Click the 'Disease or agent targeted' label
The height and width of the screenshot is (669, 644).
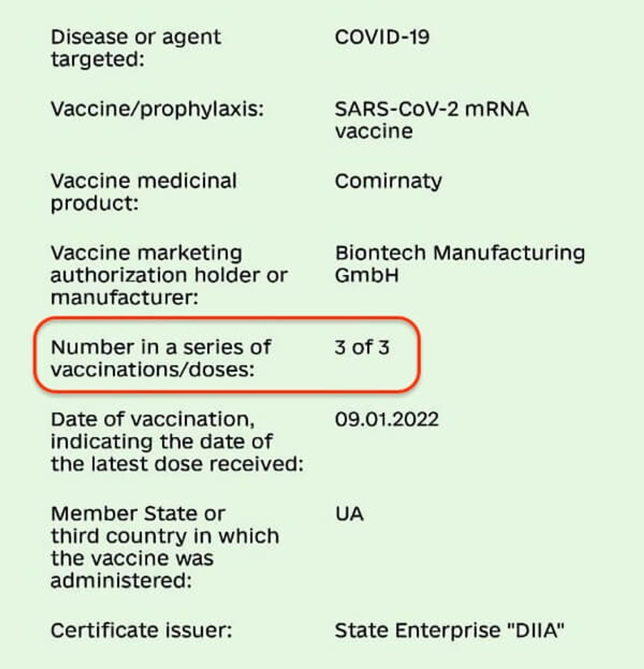[x=136, y=48]
